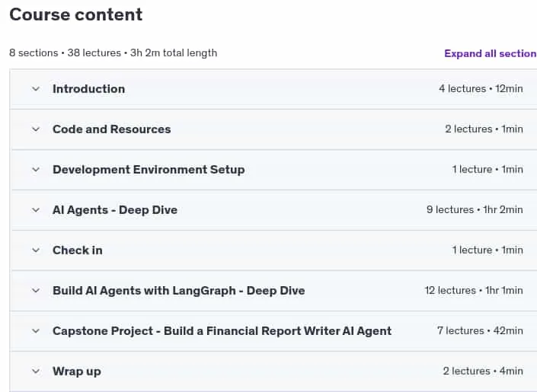
Task: Open the Introduction section title
Action: 88,89
